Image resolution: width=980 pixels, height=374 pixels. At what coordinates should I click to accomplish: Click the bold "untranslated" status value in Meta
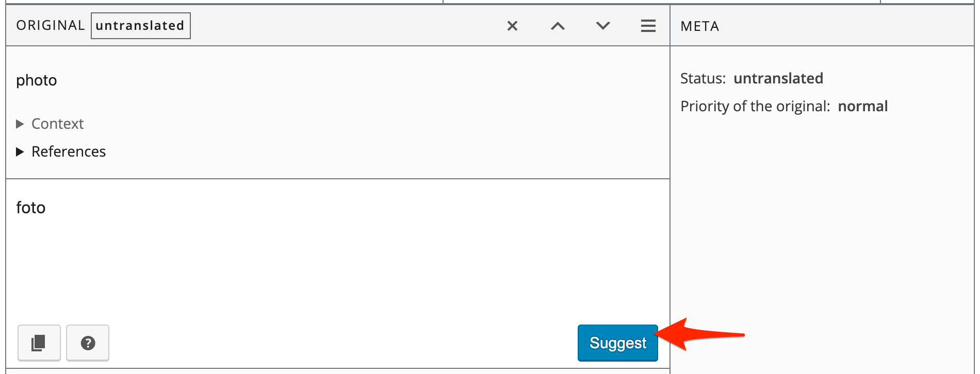point(778,78)
